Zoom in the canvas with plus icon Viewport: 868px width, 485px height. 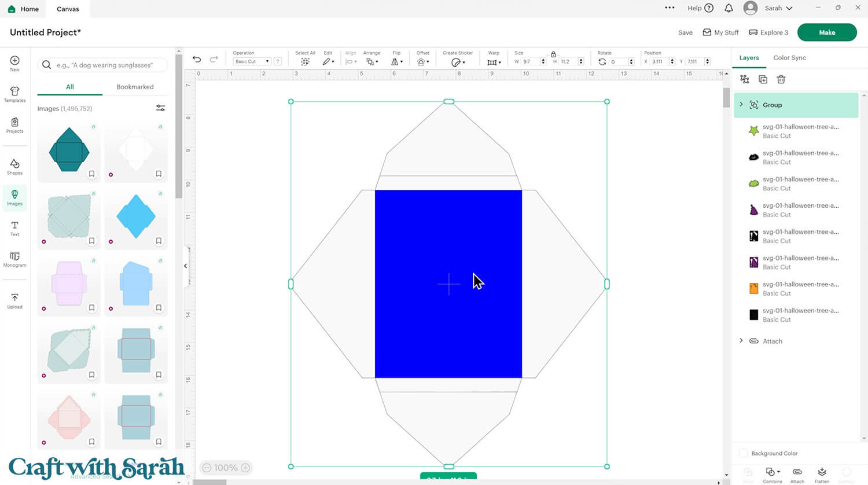click(x=245, y=468)
